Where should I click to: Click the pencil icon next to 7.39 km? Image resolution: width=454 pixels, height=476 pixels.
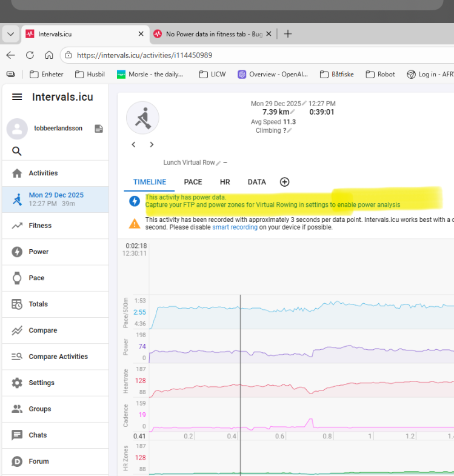point(293,112)
